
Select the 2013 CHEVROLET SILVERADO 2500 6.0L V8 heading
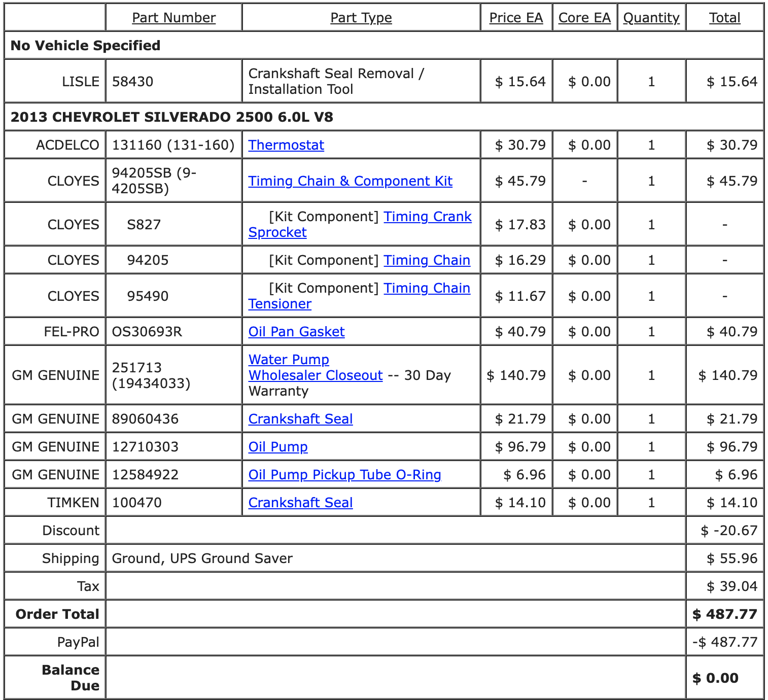172,117
